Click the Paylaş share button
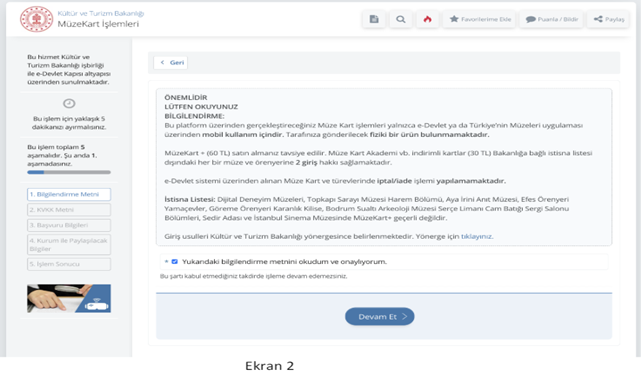641x380 pixels. pos(609,19)
